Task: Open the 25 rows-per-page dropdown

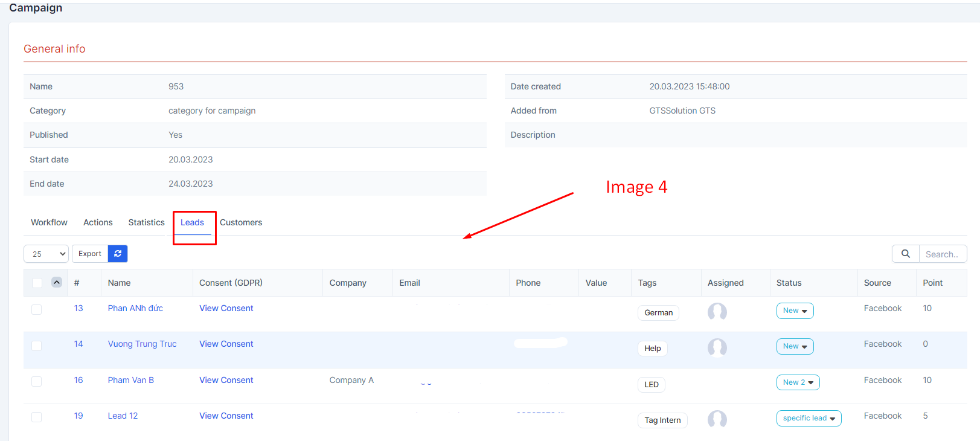Action: pos(46,254)
